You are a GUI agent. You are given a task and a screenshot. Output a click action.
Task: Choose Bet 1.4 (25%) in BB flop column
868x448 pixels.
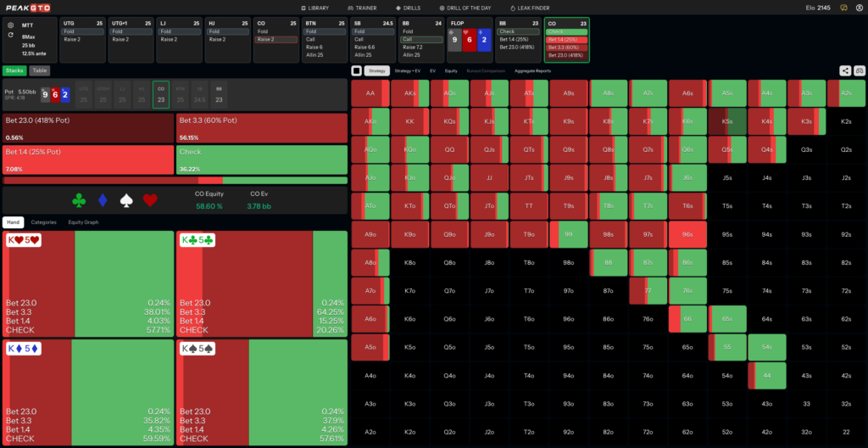[518, 39]
